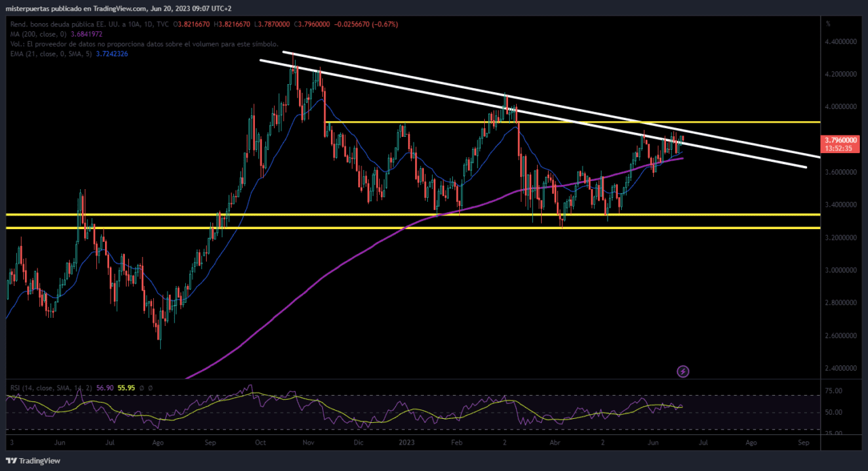
Task: Click the Oct label on time axis
Action: 260,443
